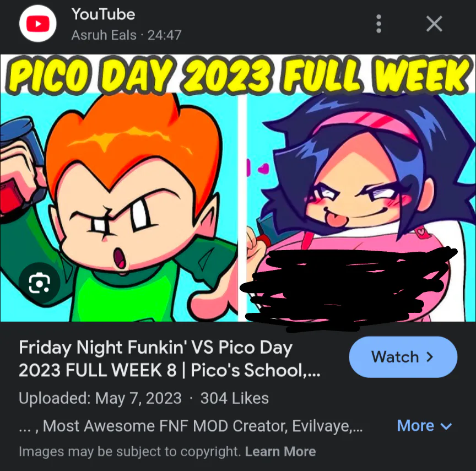Open the three-dot options menu
The image size is (476, 471).
pos(378,24)
